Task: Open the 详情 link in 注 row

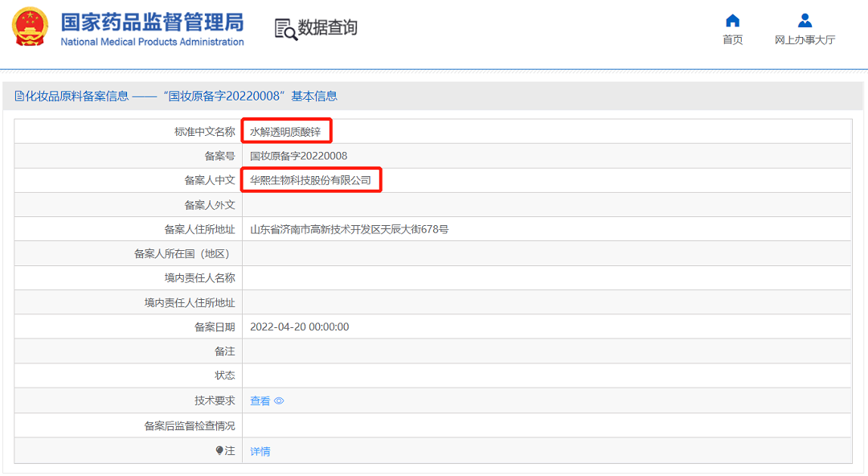Action: [x=260, y=451]
